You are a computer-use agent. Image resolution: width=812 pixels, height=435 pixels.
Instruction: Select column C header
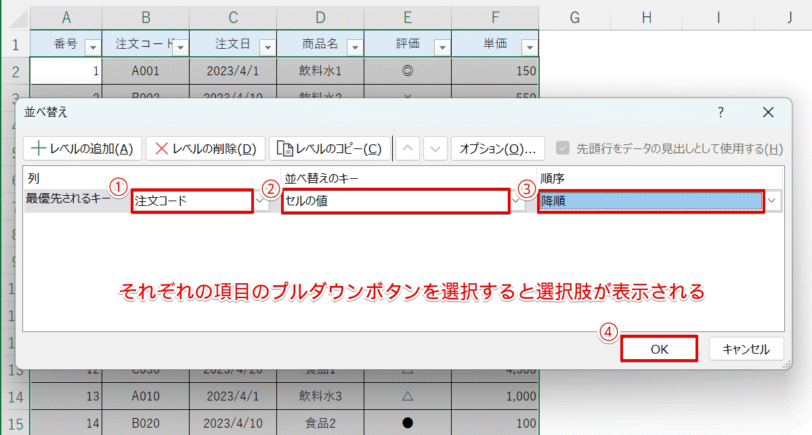[x=233, y=18]
